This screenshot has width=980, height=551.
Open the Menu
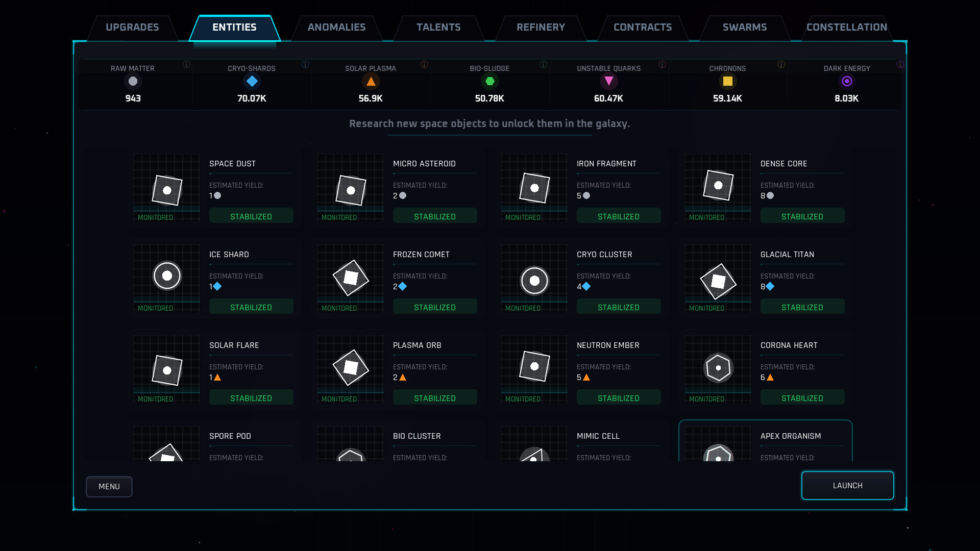coord(109,486)
